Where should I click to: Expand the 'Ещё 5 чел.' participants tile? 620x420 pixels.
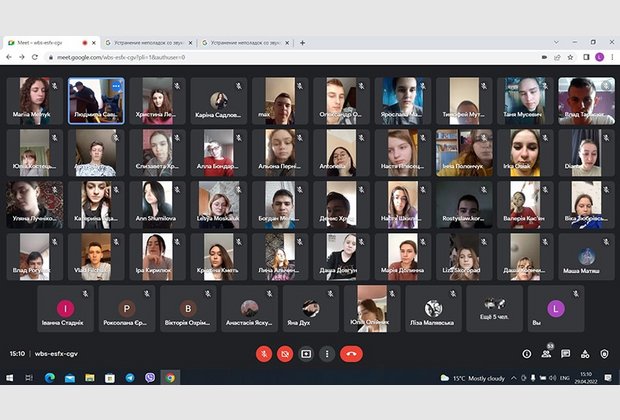494,309
